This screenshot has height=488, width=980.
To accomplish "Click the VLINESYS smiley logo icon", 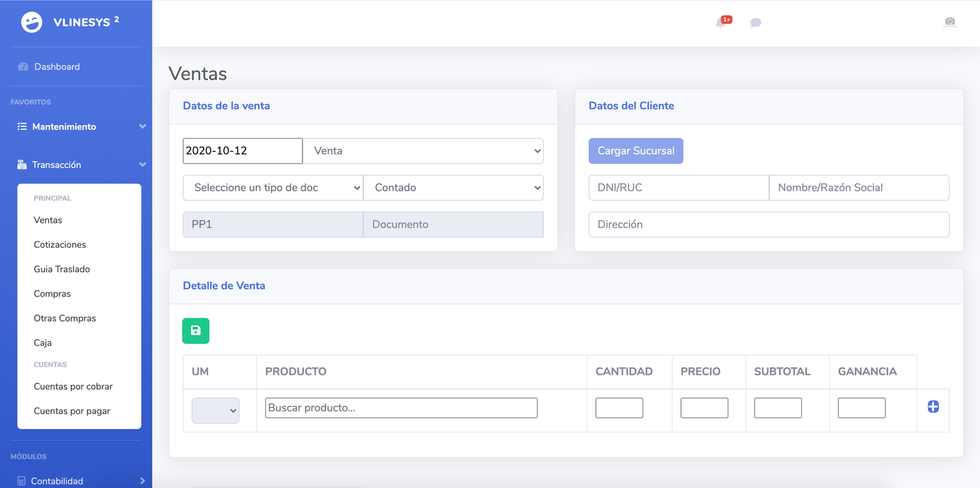I will tap(32, 22).
